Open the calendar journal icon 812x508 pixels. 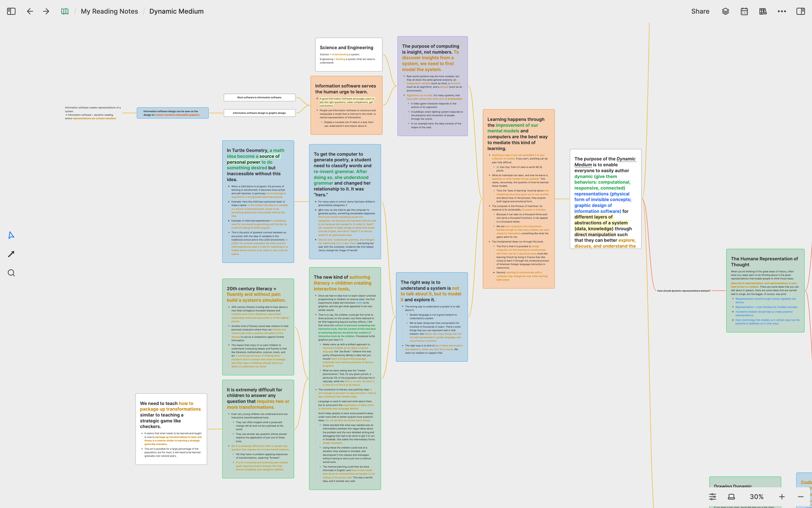pos(744,11)
